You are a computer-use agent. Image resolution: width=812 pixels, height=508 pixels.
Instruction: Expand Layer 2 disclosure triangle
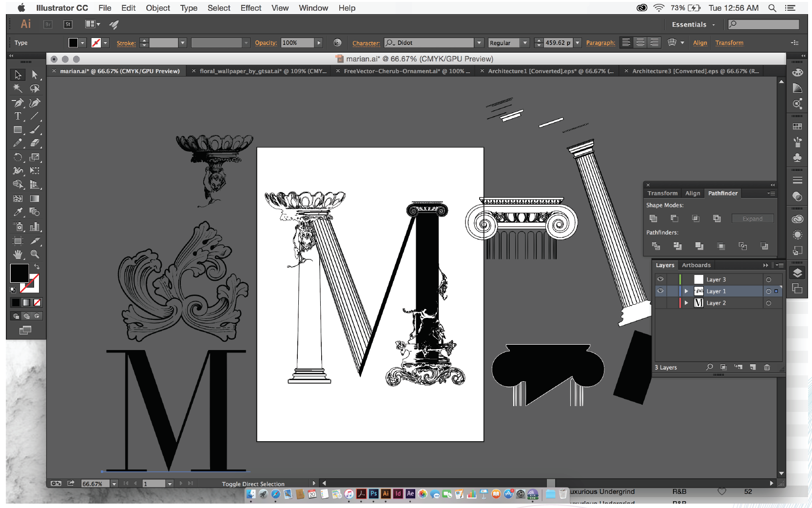pos(686,303)
